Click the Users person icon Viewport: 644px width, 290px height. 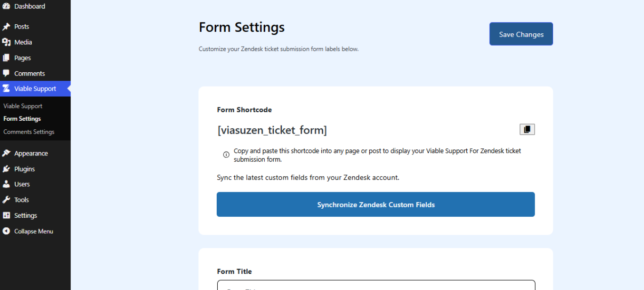pyautogui.click(x=6, y=184)
